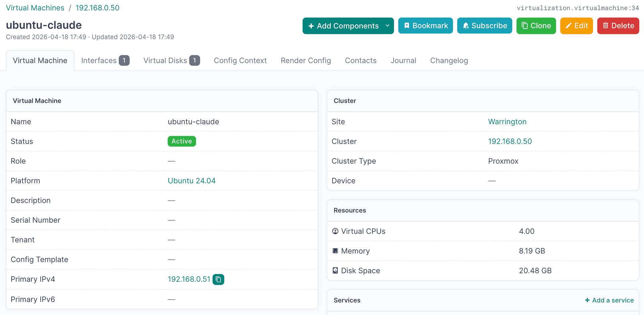644x315 pixels.
Task: Bookmark this virtual machine
Action: tap(425, 26)
